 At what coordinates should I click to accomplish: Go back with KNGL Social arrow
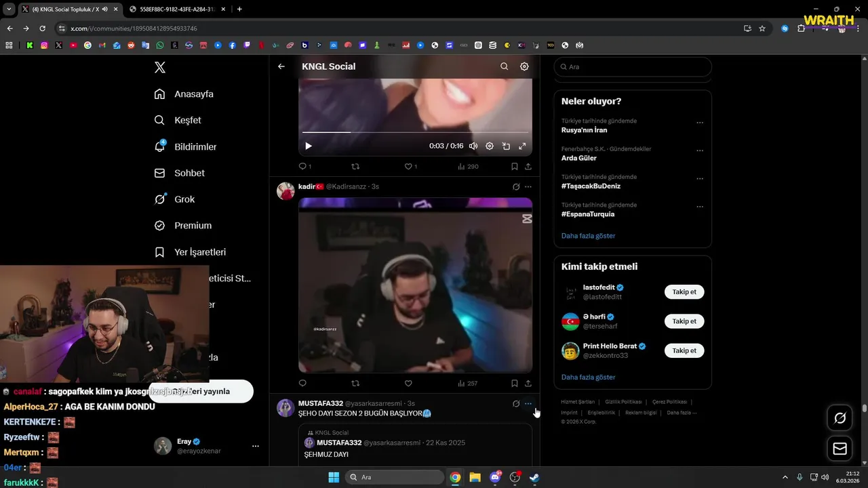pyautogui.click(x=281, y=66)
